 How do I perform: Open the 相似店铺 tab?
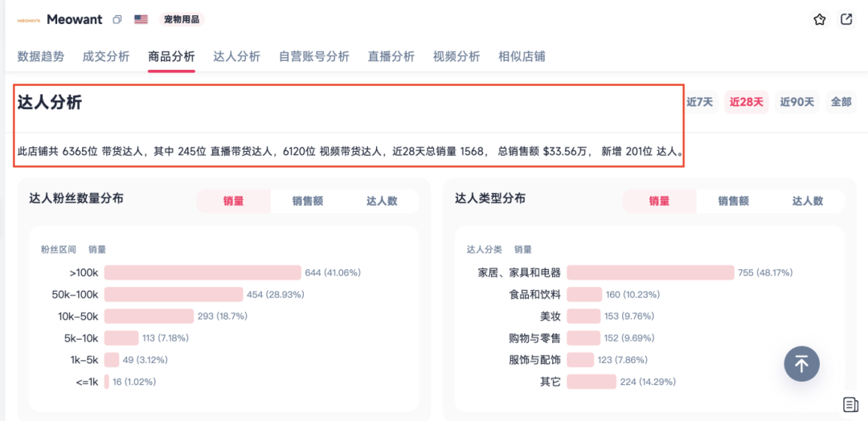click(522, 56)
